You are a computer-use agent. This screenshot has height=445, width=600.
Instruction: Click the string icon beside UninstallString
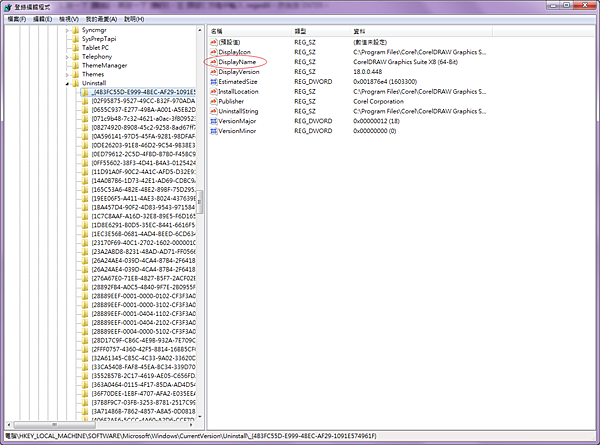click(214, 111)
